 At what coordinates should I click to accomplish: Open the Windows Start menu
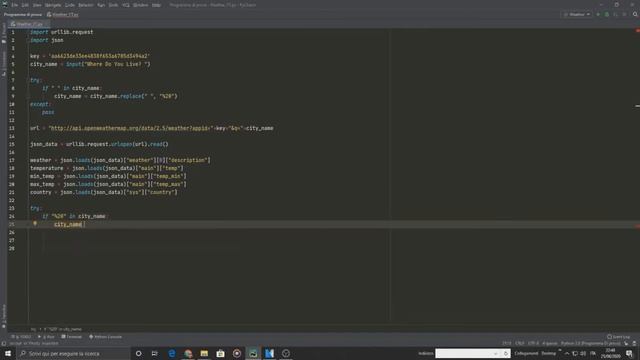point(8,353)
